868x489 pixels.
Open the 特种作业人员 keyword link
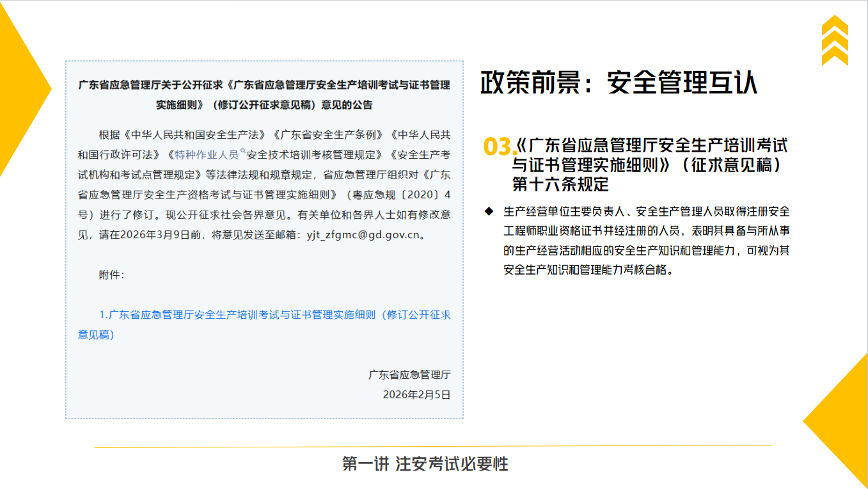click(x=206, y=155)
